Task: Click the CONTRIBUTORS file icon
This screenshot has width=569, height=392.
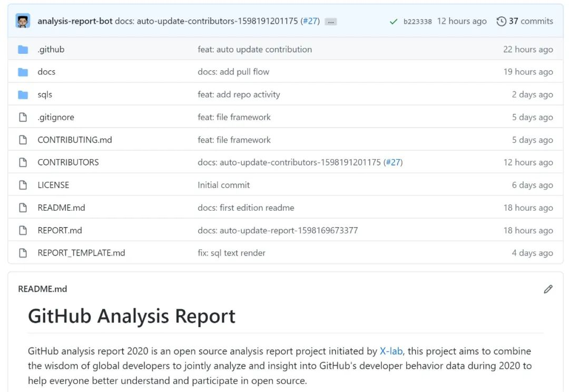Action: coord(23,162)
